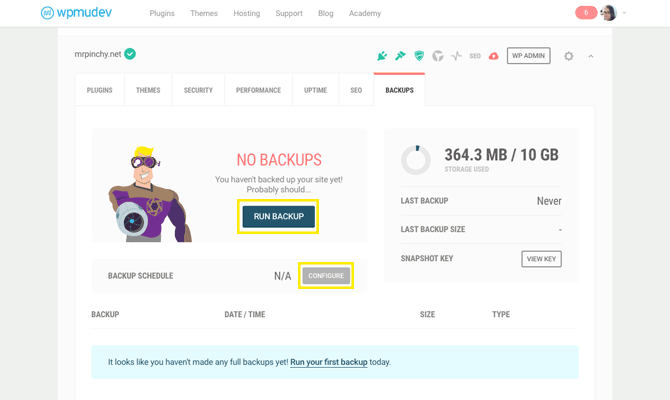Screen dimensions: 670x400
Task: Open Academy in top navigation
Action: coord(365,13)
